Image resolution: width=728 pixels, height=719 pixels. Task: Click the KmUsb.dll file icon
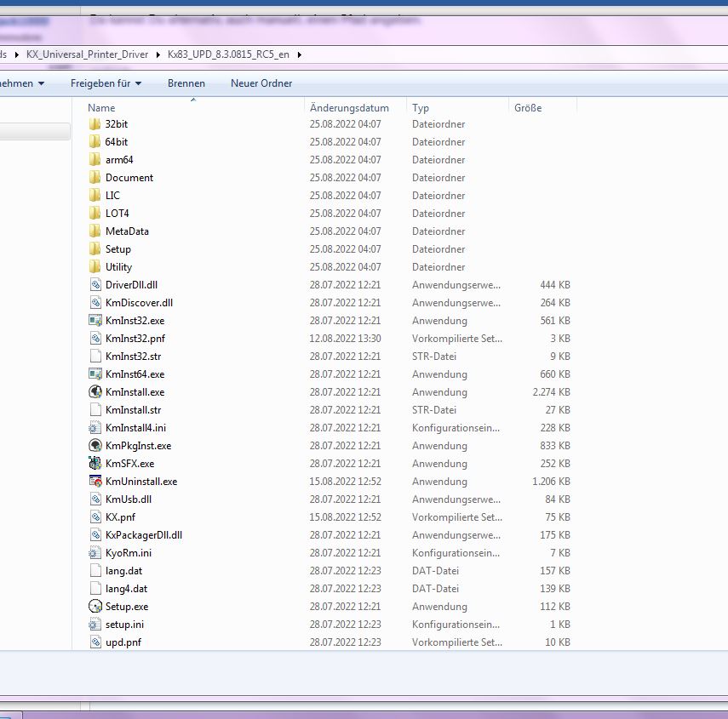(95, 499)
